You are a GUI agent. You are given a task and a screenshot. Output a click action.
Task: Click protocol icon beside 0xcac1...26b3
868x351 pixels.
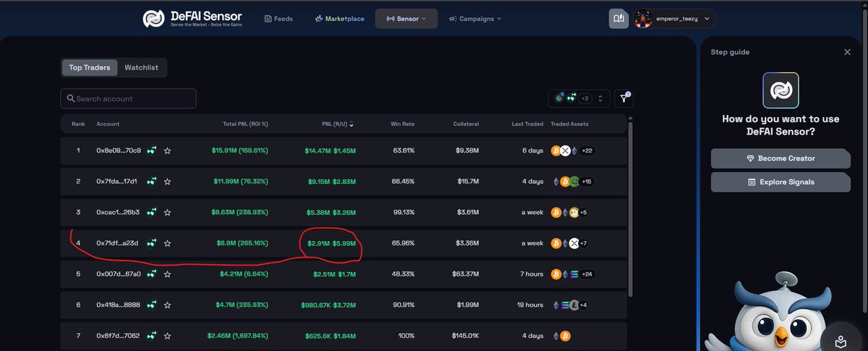(152, 212)
